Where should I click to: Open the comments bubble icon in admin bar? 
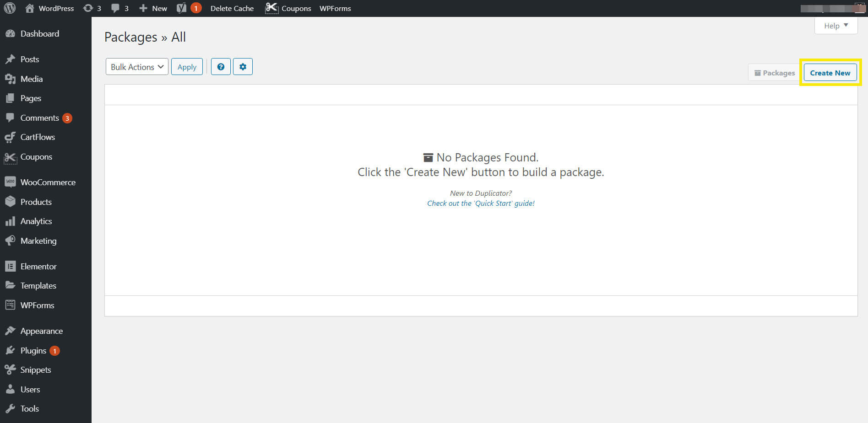115,8
